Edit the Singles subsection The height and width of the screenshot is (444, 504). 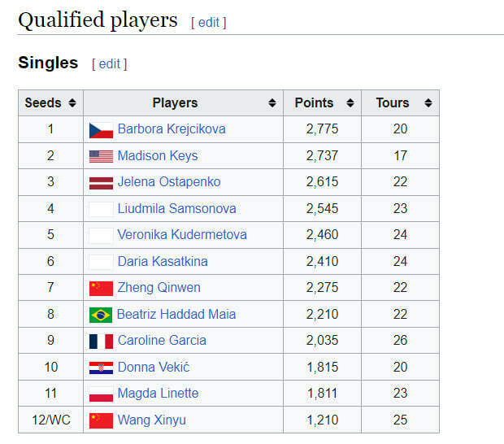click(x=110, y=63)
